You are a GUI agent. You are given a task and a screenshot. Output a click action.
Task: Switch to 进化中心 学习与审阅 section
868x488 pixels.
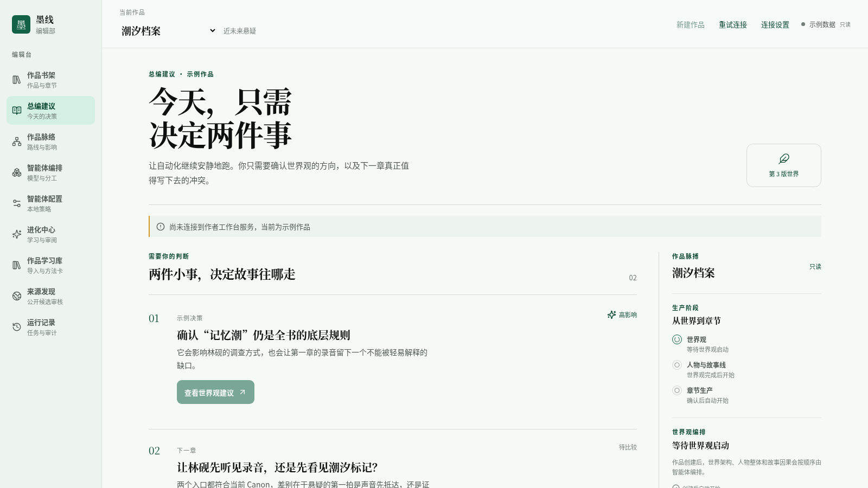[50, 234]
